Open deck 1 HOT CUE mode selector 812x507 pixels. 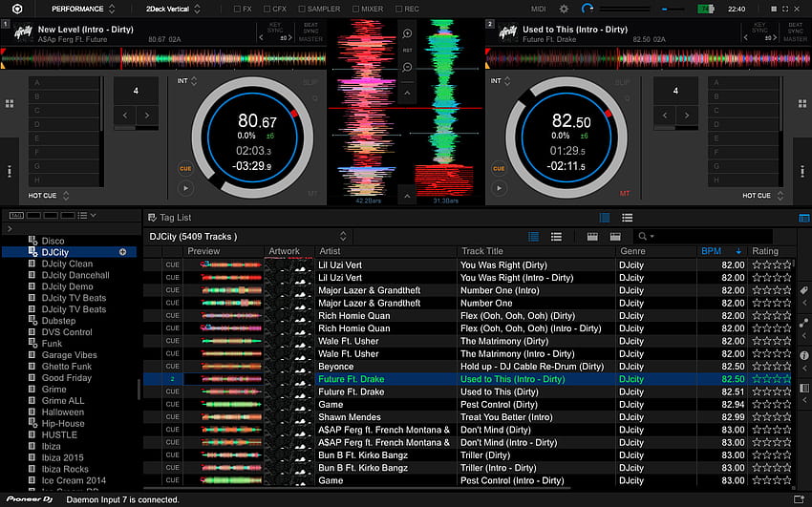(48, 196)
